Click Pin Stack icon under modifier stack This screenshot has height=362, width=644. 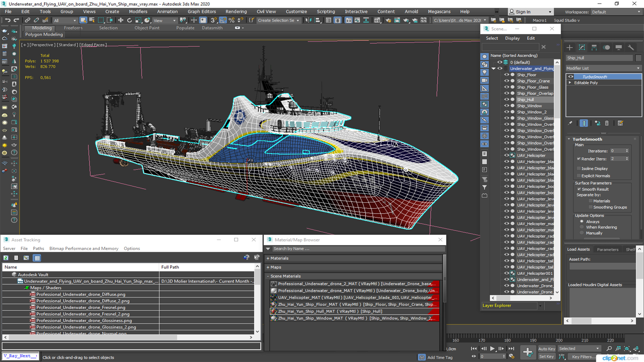pos(570,123)
